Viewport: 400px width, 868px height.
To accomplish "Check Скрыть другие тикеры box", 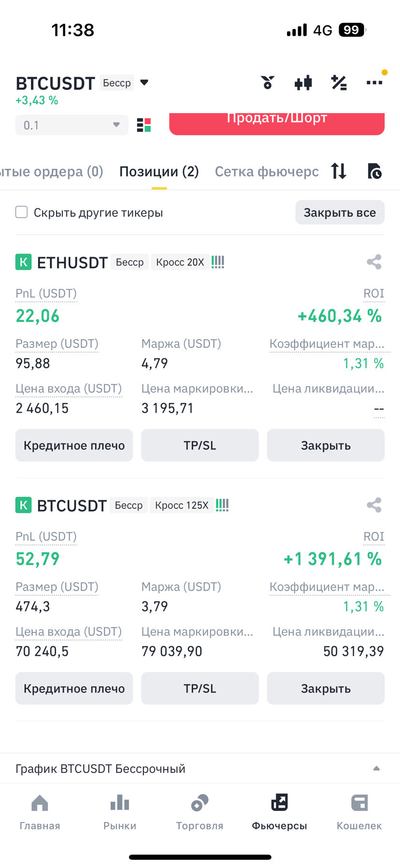I will pyautogui.click(x=22, y=212).
